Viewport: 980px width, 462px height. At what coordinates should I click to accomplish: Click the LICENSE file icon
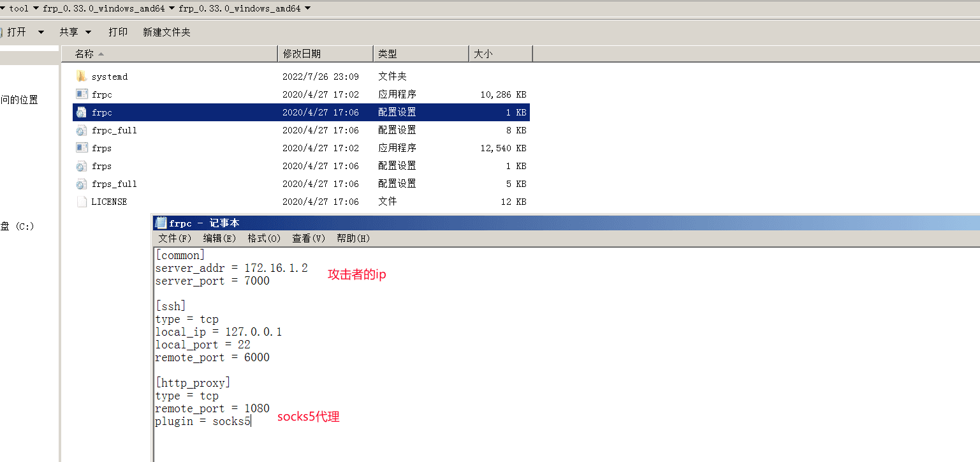pos(81,202)
